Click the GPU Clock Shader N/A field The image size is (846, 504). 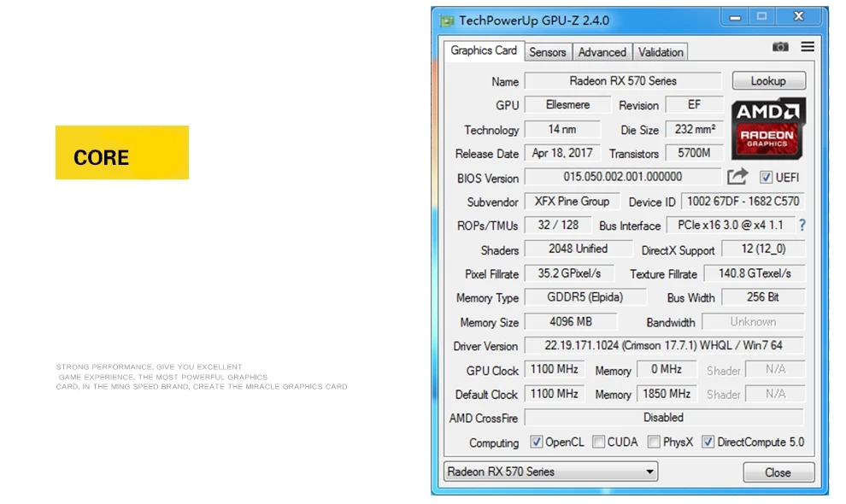(775, 369)
